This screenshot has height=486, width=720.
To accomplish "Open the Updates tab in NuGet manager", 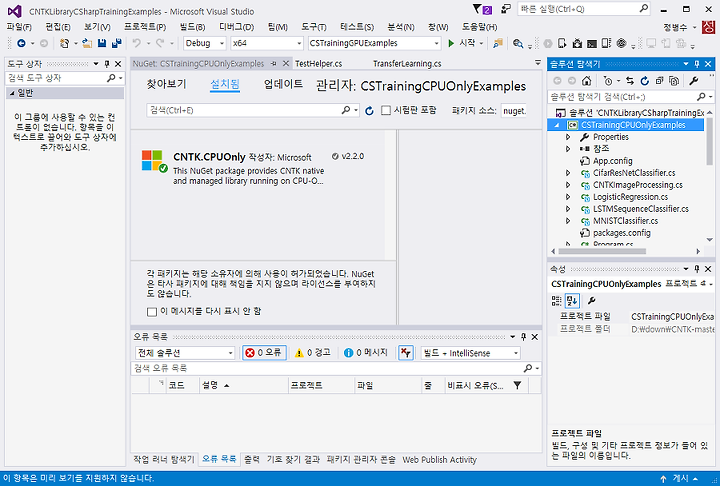I will pyautogui.click(x=283, y=84).
